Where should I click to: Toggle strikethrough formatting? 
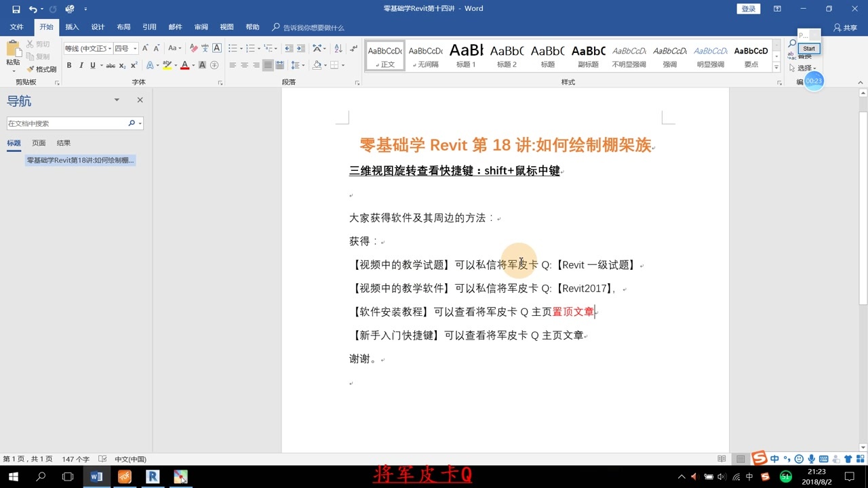(111, 66)
